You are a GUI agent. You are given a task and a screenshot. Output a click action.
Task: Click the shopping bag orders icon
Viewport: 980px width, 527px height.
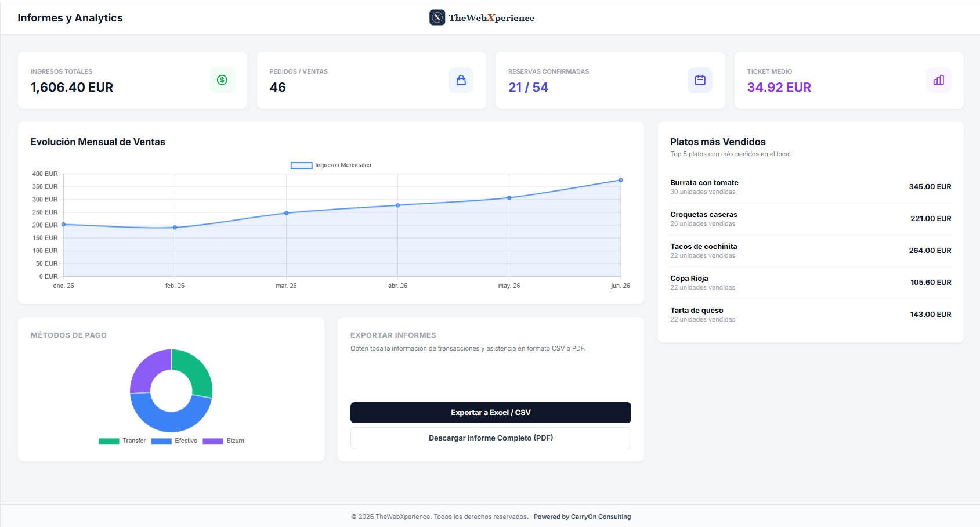(x=461, y=80)
